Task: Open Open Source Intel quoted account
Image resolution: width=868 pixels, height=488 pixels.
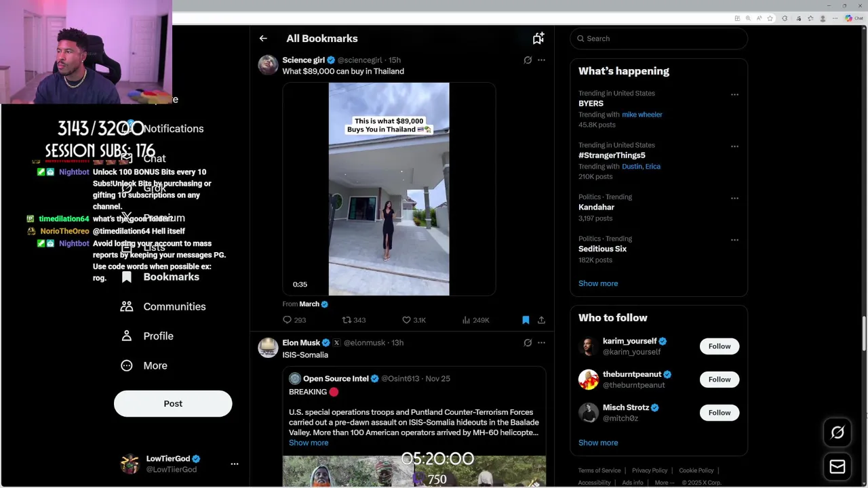Action: coord(336,379)
